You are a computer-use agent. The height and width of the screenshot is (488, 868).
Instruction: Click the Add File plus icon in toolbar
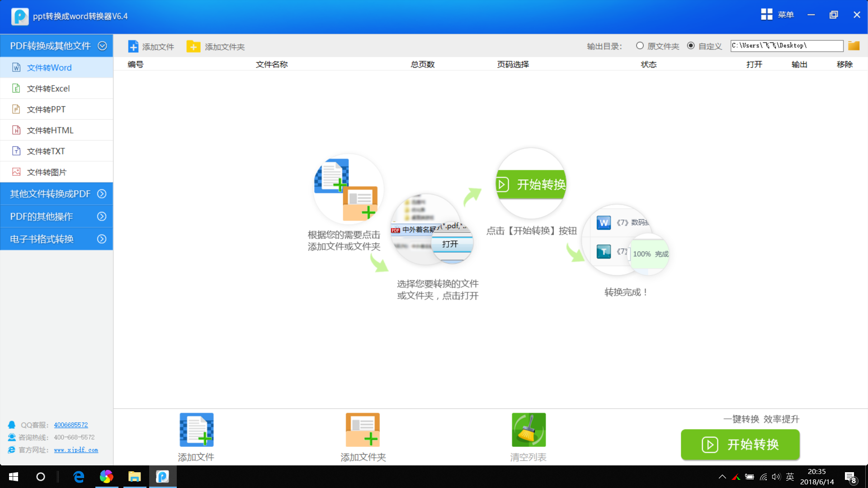coord(133,47)
